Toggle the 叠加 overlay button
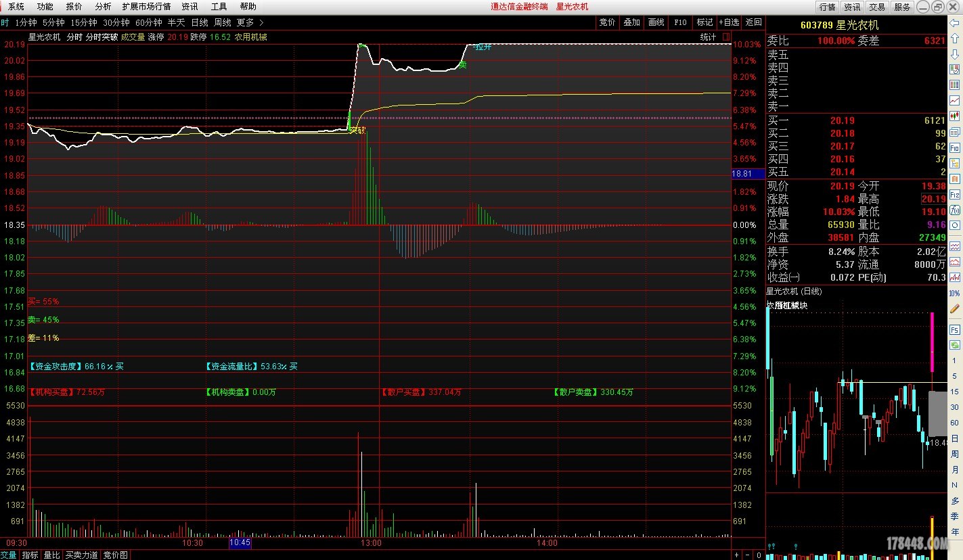963x560 pixels. [631, 22]
